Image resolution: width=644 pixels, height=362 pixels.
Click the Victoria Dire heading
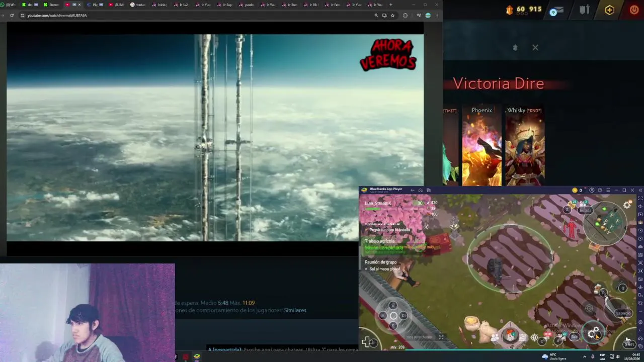(x=498, y=83)
